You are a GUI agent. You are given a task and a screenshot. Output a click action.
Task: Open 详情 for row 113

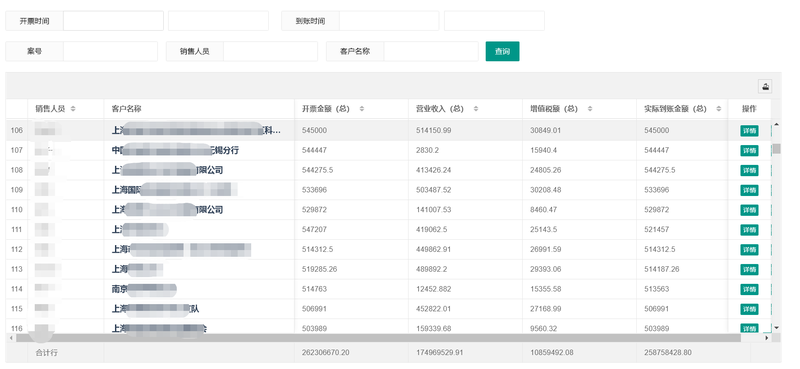[x=749, y=269]
